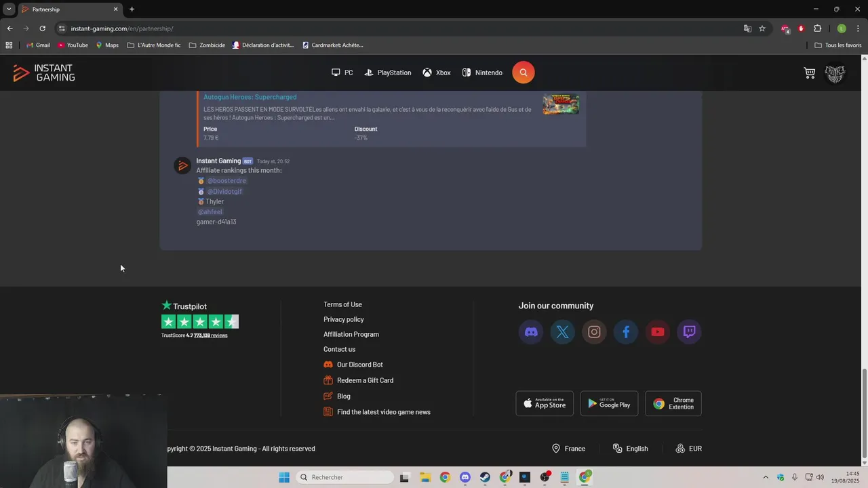Open the EUR currency selector
Image resolution: width=868 pixels, height=488 pixels.
tap(688, 449)
